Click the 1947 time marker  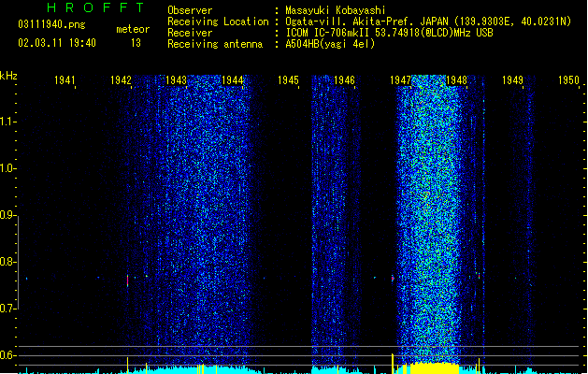pyautogui.click(x=400, y=79)
